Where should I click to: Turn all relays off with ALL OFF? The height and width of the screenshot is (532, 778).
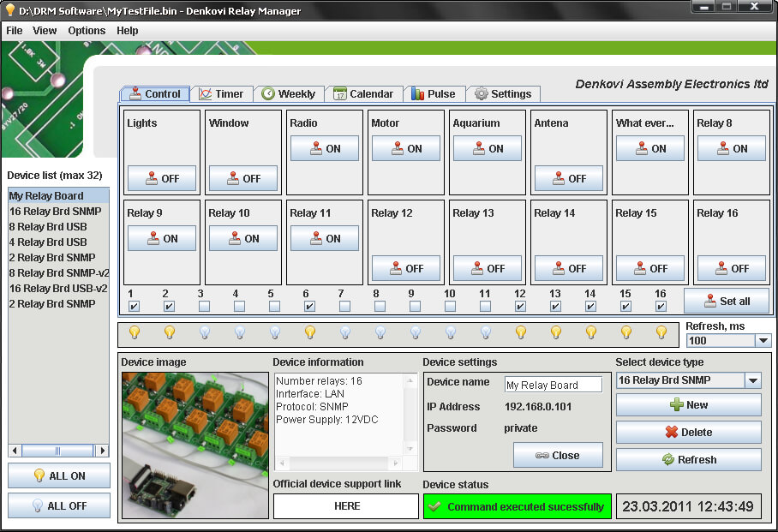point(59,505)
